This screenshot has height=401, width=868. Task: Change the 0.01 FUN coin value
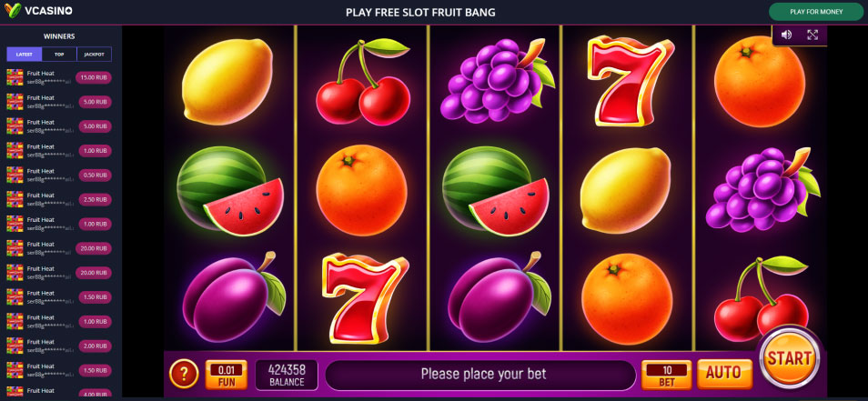[x=227, y=374]
